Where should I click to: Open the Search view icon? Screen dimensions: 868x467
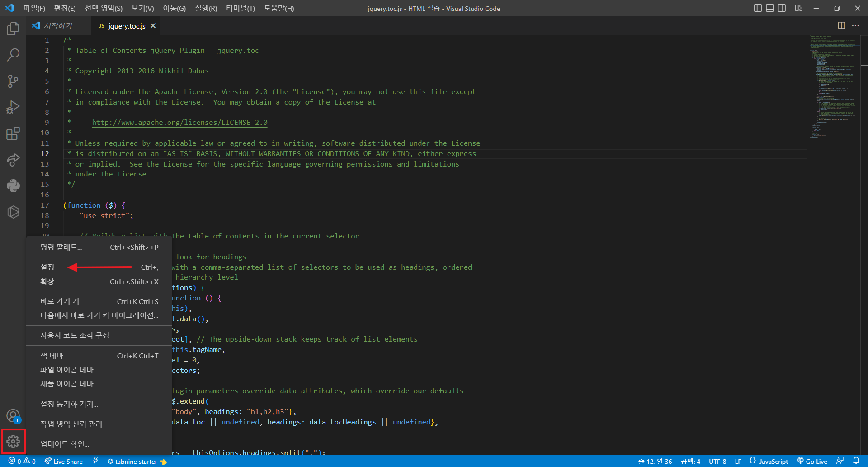13,55
